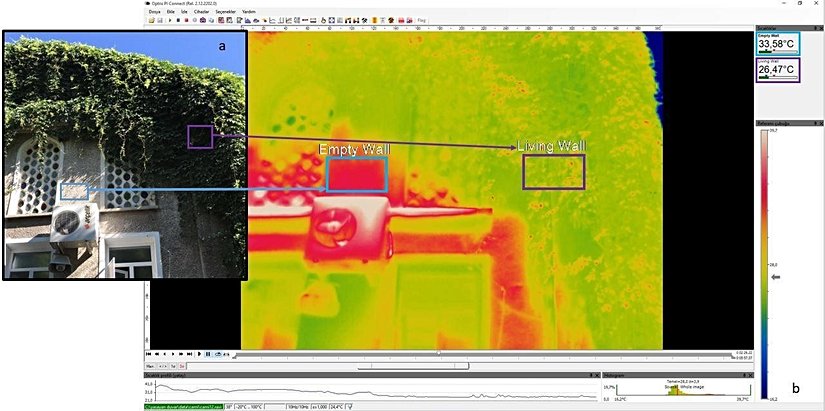The width and height of the screenshot is (825, 411).
Task: Select the Living Wall measurement area
Action: (553, 172)
